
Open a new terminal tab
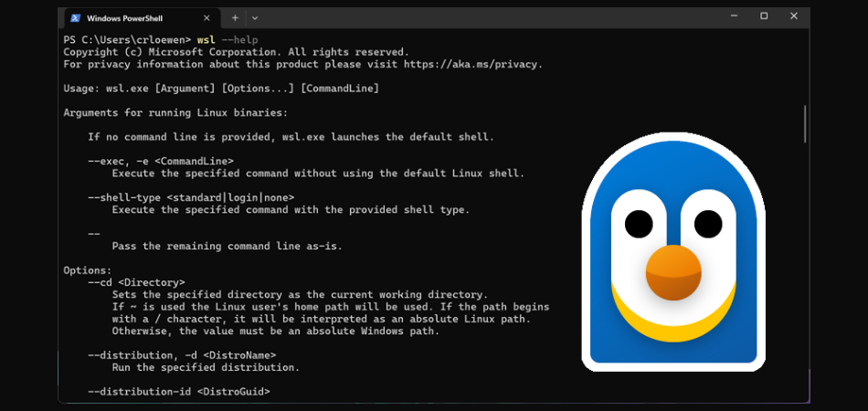[235, 18]
